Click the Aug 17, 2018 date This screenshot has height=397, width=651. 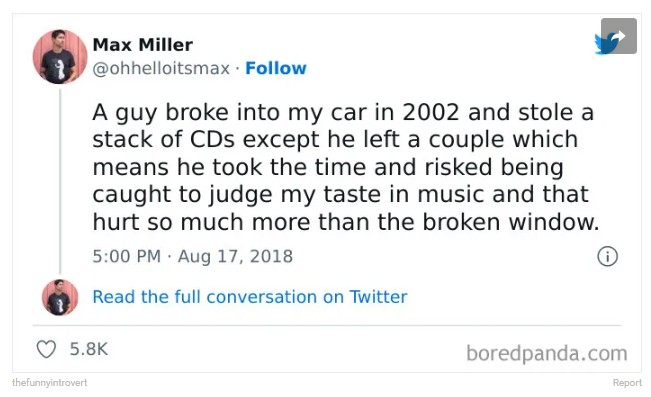235,256
